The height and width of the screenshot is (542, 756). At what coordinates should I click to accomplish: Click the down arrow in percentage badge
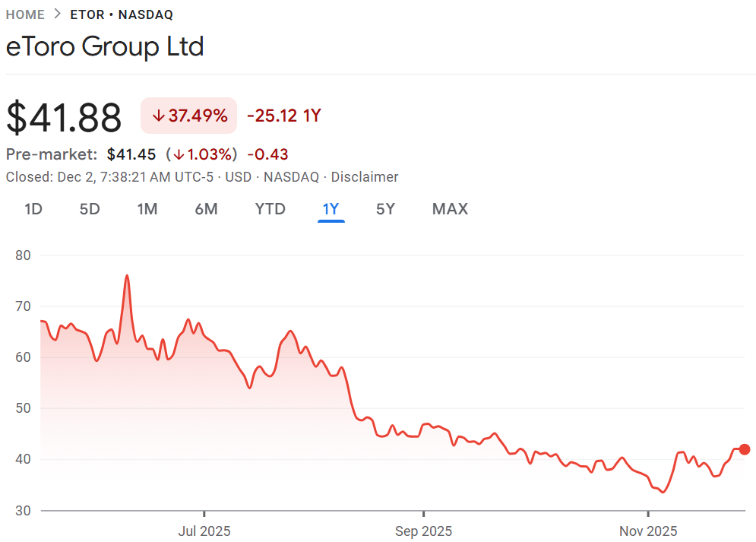click(x=159, y=116)
